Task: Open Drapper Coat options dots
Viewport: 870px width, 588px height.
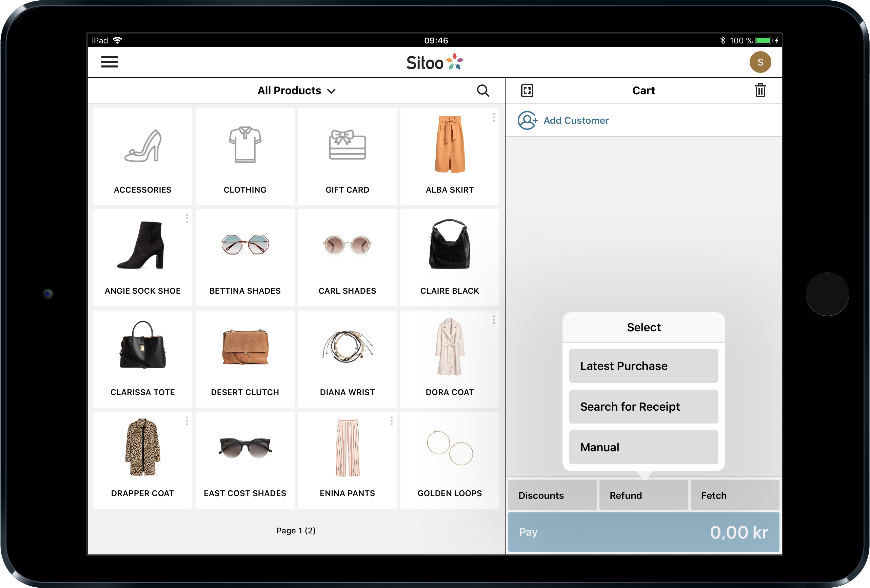Action: click(186, 422)
